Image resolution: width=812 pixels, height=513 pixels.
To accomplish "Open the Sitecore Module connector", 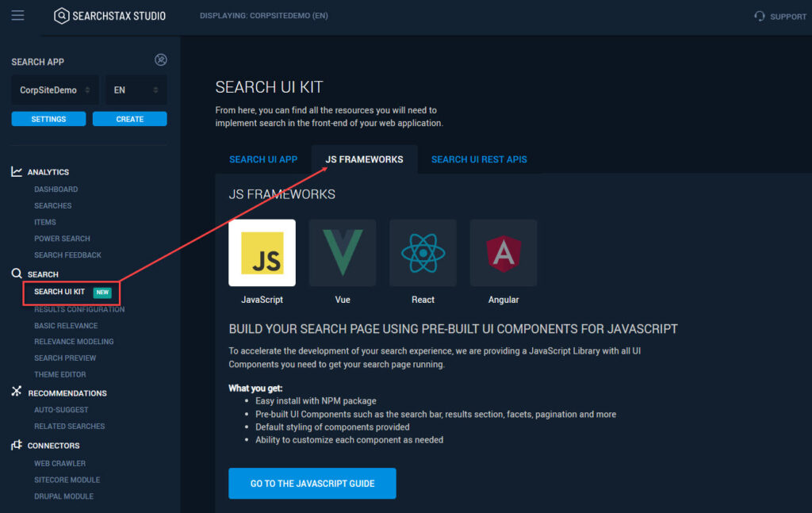I will click(x=67, y=480).
